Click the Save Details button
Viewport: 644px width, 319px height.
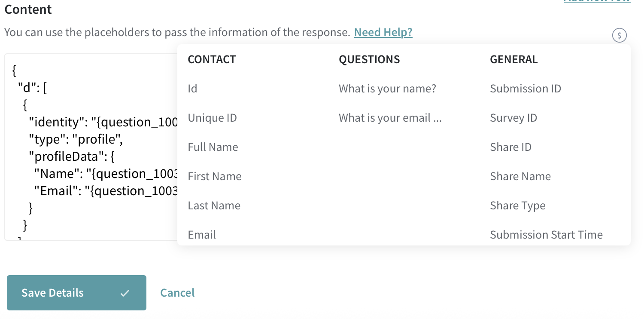click(76, 293)
